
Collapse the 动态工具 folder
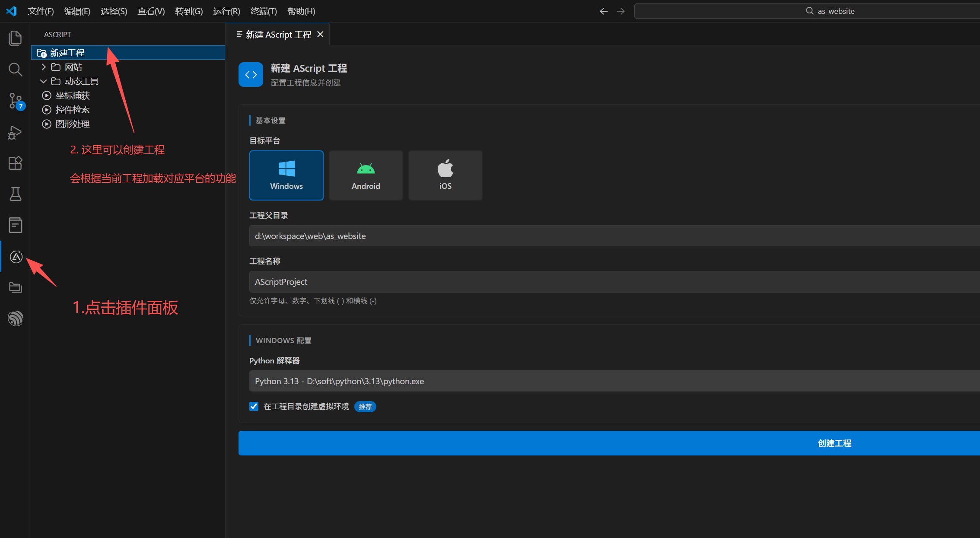(44, 81)
